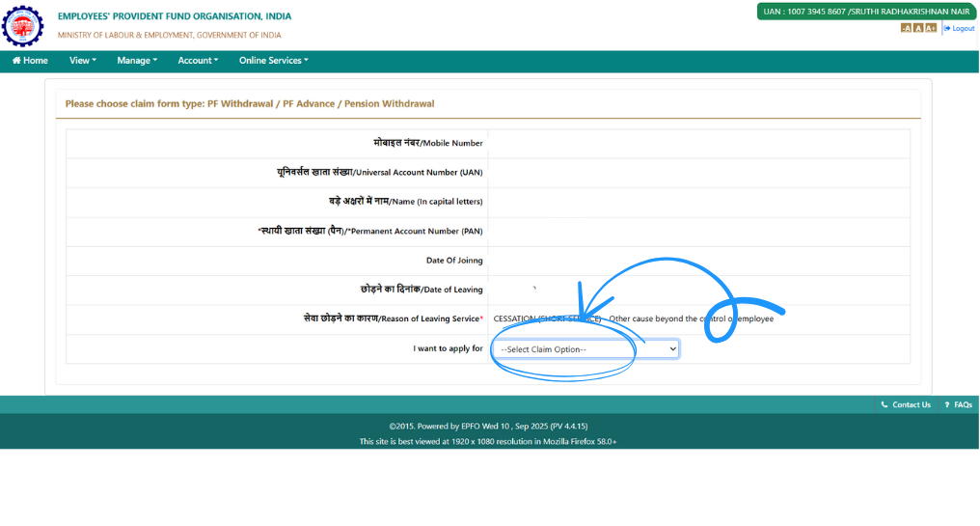Screen dimensions: 980x526
Task: Decrease font size with -A button
Action: click(906, 28)
